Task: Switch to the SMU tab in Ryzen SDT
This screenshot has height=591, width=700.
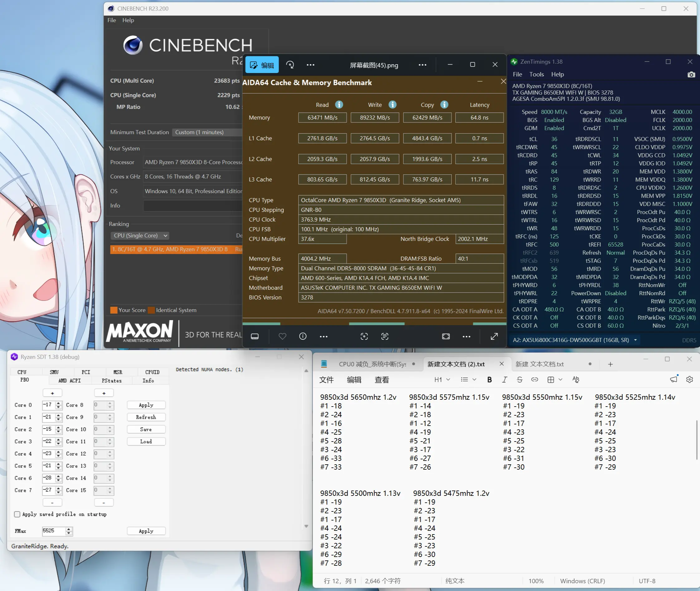Action: point(54,372)
